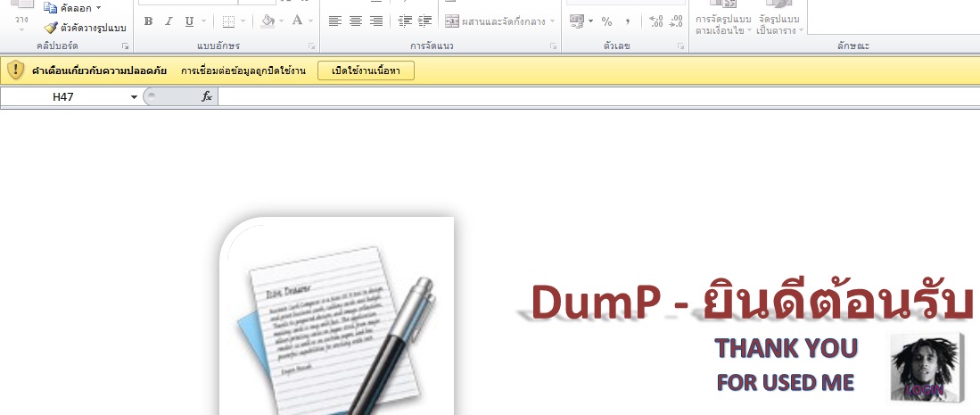Decrease the cell indent
The height and width of the screenshot is (415, 980).
406,21
